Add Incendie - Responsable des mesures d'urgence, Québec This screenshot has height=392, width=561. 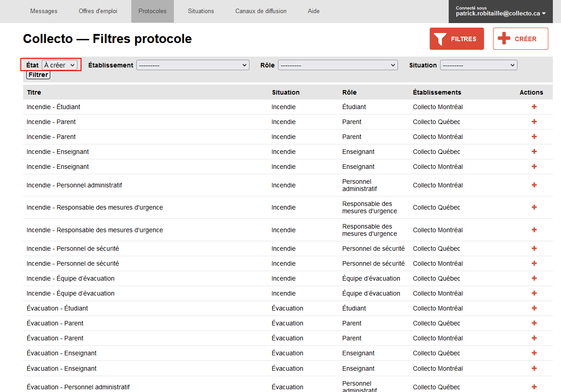[534, 207]
